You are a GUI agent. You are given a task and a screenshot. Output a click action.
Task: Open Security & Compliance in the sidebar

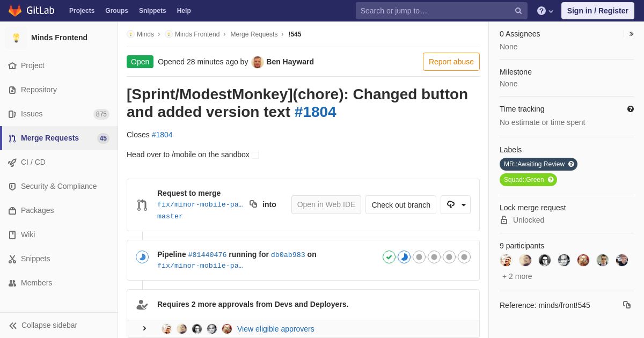(59, 186)
